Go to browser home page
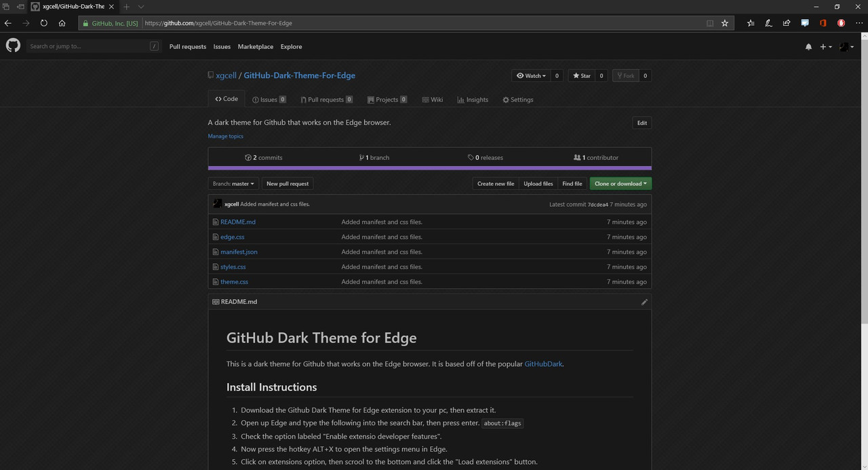The image size is (868, 470). [x=62, y=23]
